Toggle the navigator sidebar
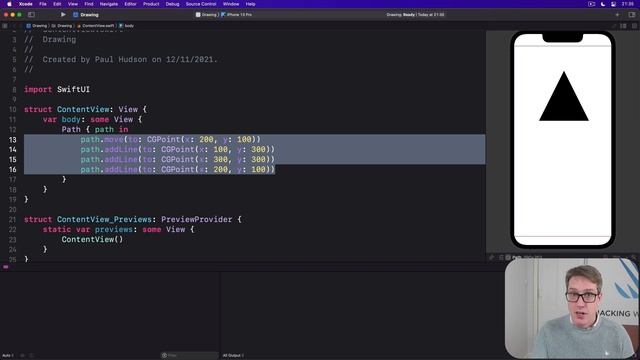Screen dimensions: 640x360 (31, 15)
